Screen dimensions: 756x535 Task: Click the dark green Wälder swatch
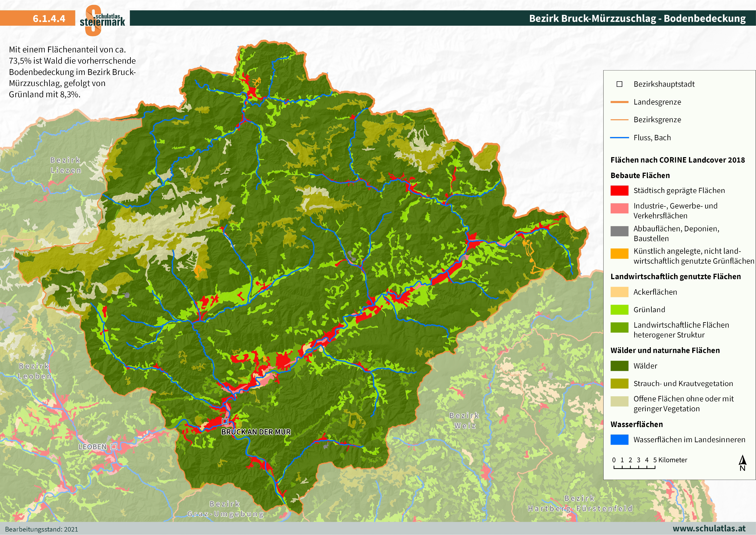pos(619,366)
